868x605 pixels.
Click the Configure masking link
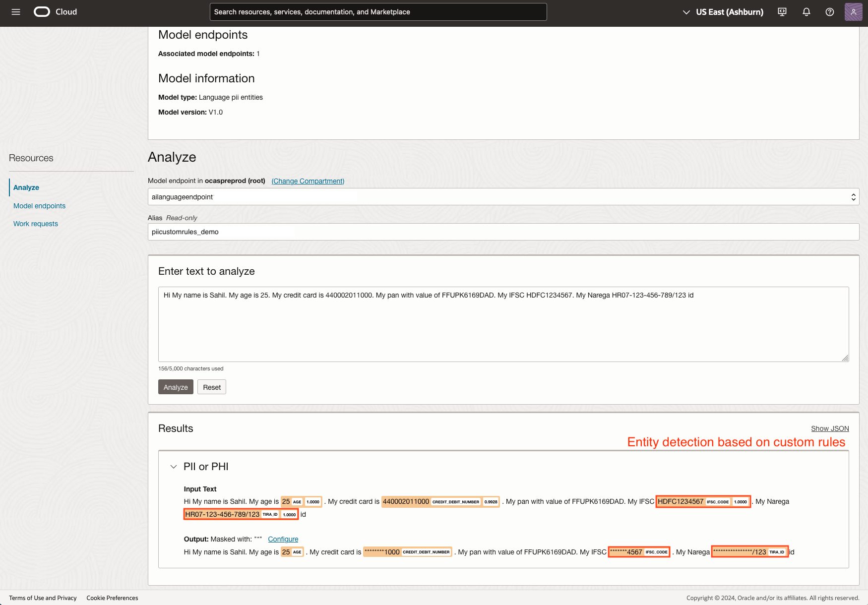tap(283, 539)
